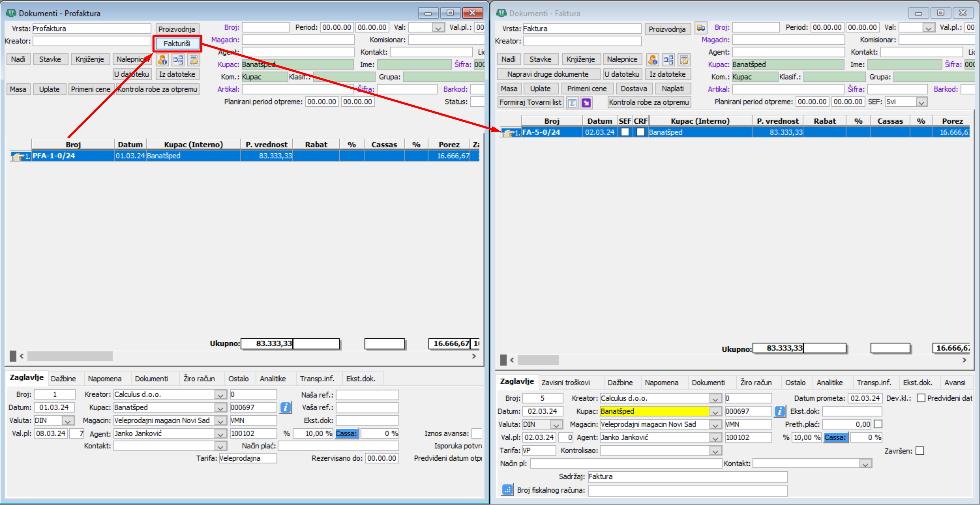
Task: Switch to Avansi tab in Faktura
Action: pos(955,382)
